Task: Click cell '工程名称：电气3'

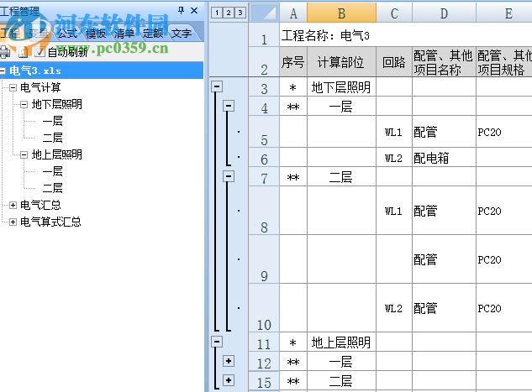Action: click(x=325, y=35)
